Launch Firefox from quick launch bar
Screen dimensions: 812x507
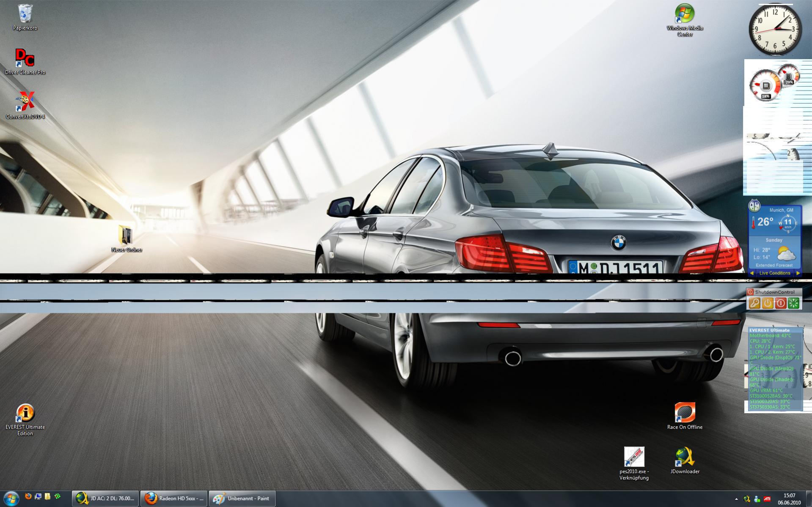pyautogui.click(x=28, y=496)
